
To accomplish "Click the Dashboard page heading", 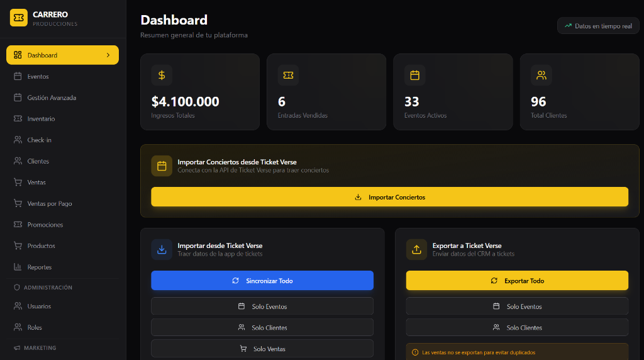I will (x=174, y=20).
